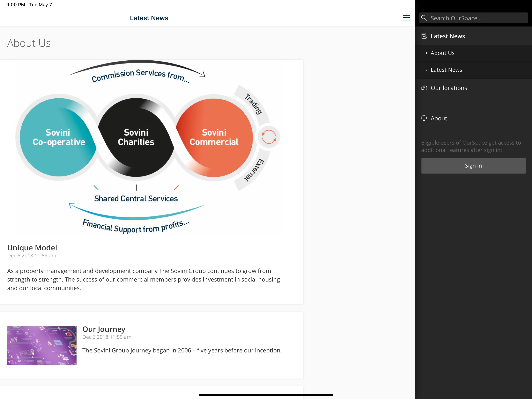
Task: Click the 'As a property management' paragraph
Action: pyautogui.click(x=144, y=279)
